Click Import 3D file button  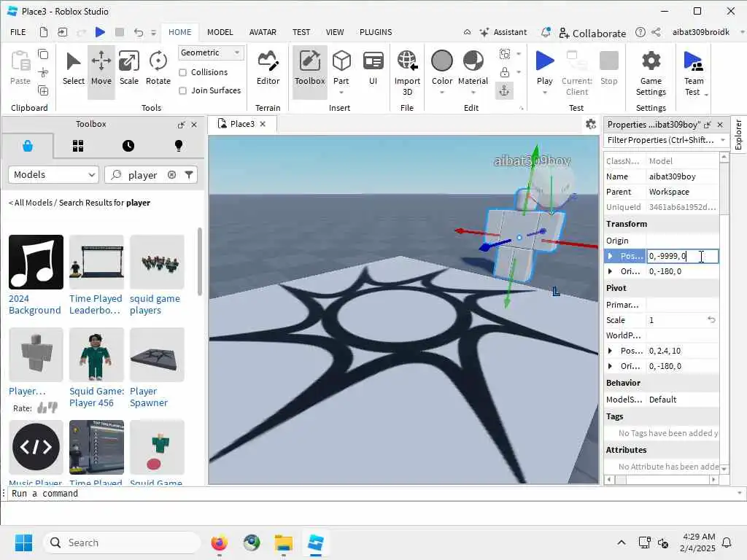407,72
